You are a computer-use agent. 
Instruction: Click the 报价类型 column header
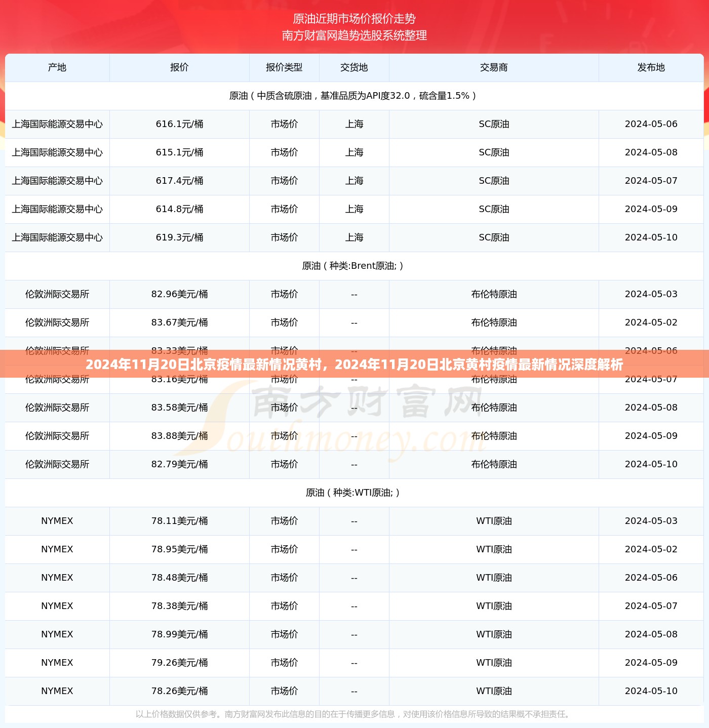pyautogui.click(x=284, y=67)
